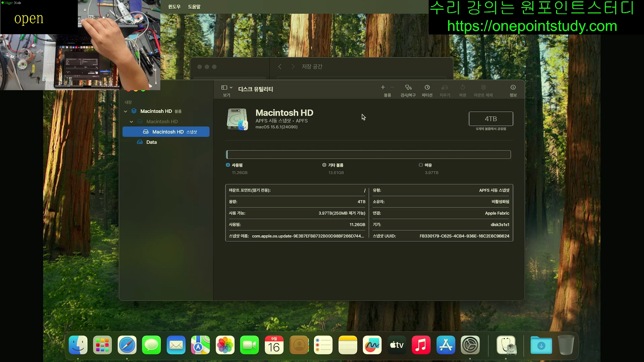The height and width of the screenshot is (362, 644).
Task: Open the sidebar View (보기) dropdown
Action: (x=227, y=88)
